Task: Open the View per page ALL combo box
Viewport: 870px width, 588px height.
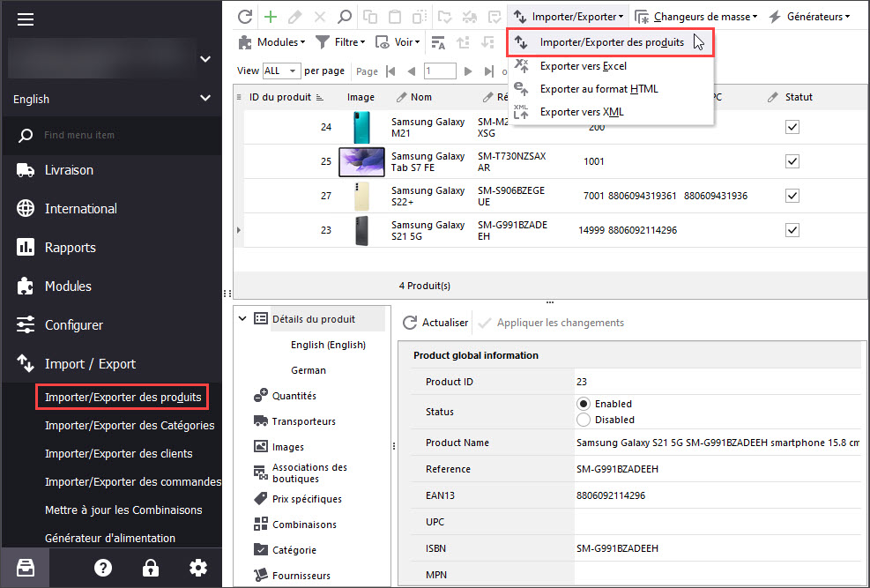Action: tap(281, 71)
